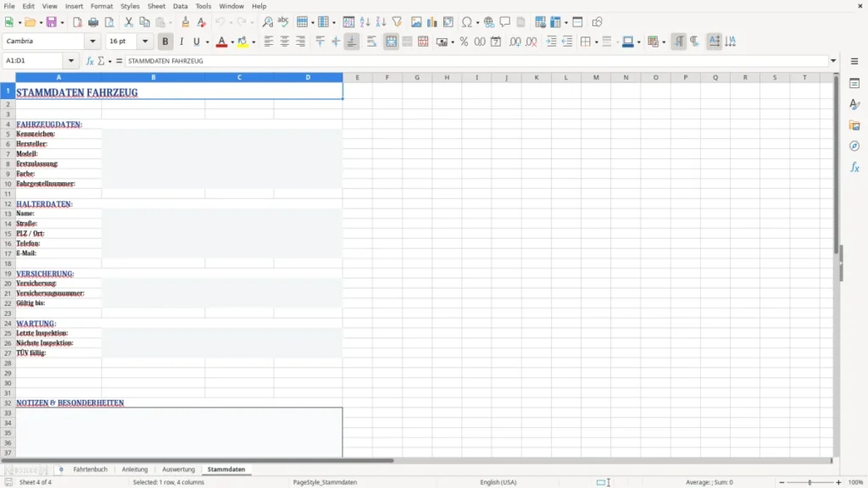The height and width of the screenshot is (488, 868).
Task: Open the Tools menu
Action: [203, 6]
